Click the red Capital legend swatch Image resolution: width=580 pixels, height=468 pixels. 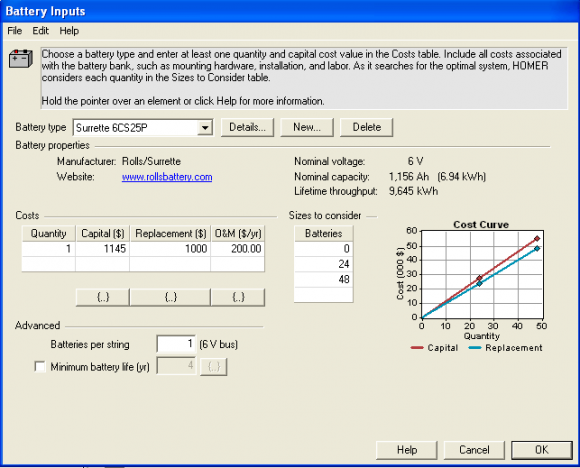pos(417,348)
